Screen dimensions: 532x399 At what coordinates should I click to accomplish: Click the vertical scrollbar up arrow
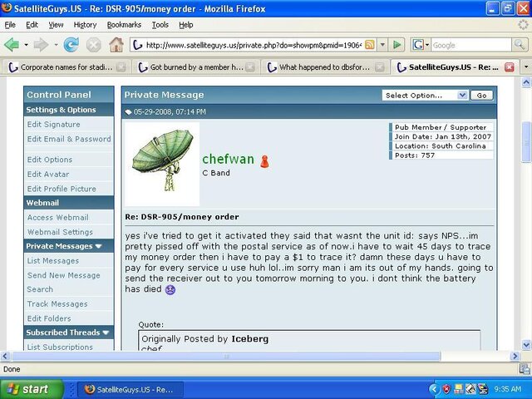[x=526, y=82]
